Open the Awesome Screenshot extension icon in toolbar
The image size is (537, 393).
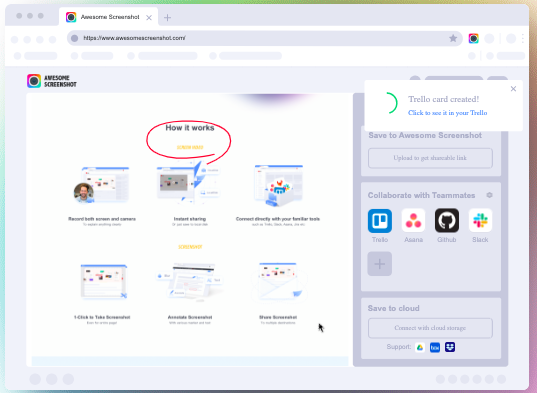[x=474, y=38]
